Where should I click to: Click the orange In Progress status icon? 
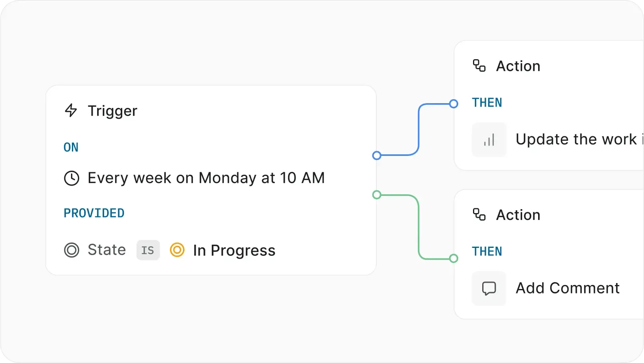tap(177, 250)
